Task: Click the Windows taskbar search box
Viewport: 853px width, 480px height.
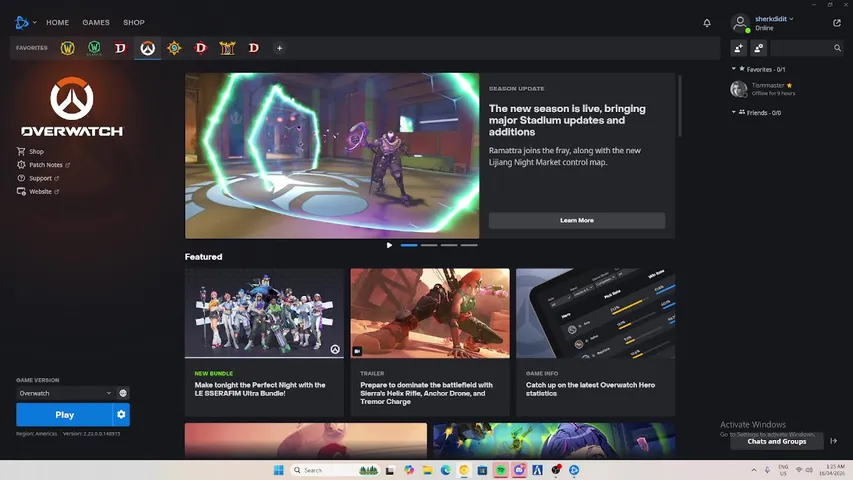Action: point(335,470)
